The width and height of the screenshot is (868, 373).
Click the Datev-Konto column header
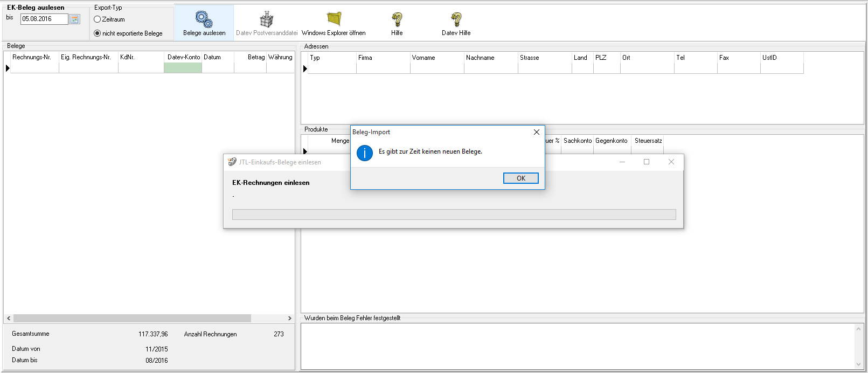[183, 57]
